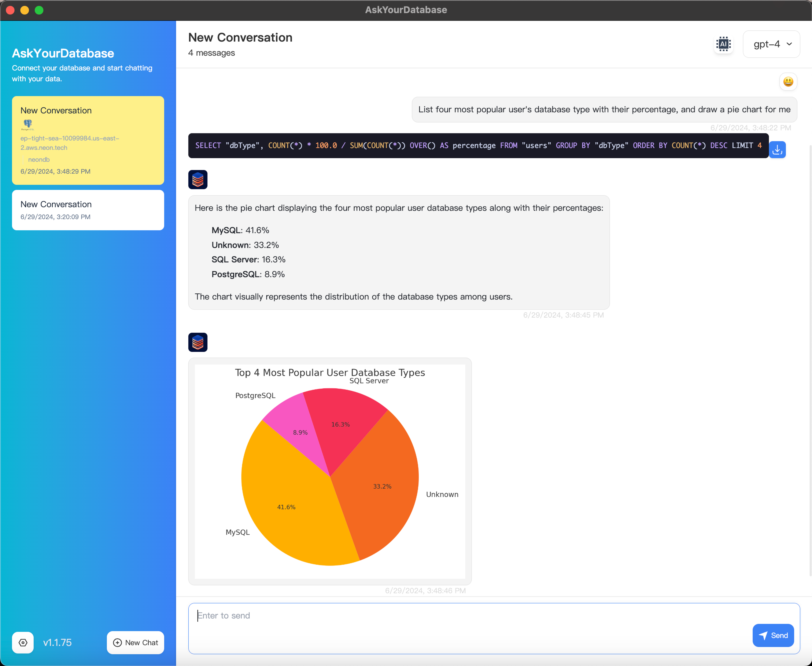Click the robot avatar icon in chart response
The height and width of the screenshot is (666, 812).
tap(198, 342)
